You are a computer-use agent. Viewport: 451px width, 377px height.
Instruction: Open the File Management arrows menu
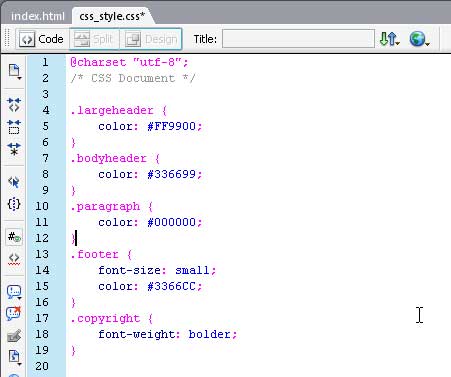click(x=389, y=39)
